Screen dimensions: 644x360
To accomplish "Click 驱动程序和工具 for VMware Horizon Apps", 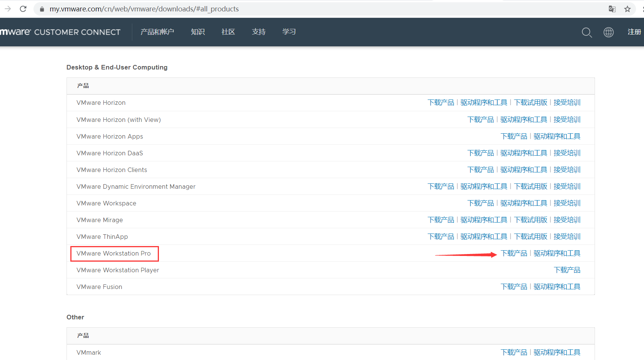I will coord(557,136).
